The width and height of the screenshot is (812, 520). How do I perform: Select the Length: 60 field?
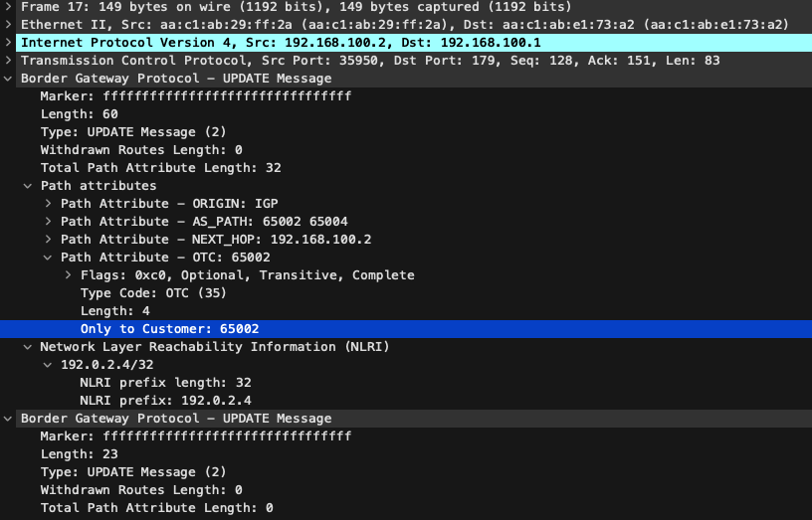(80, 114)
